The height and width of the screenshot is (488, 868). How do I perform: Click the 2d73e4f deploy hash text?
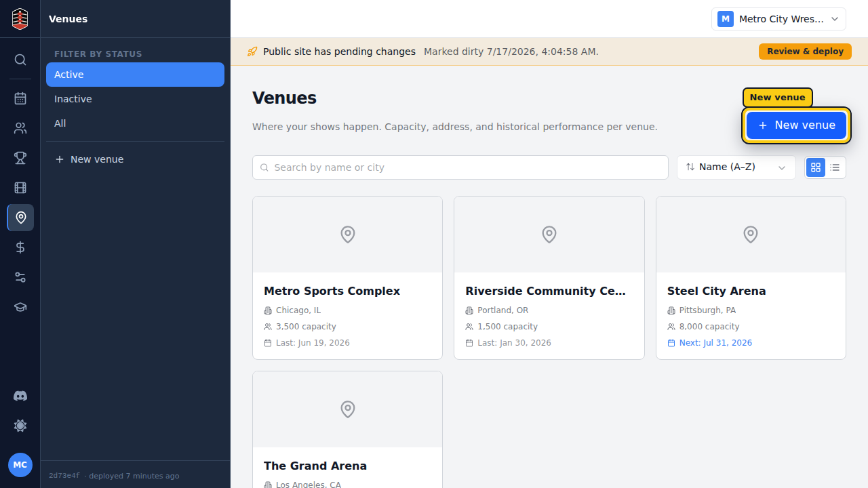click(64, 476)
